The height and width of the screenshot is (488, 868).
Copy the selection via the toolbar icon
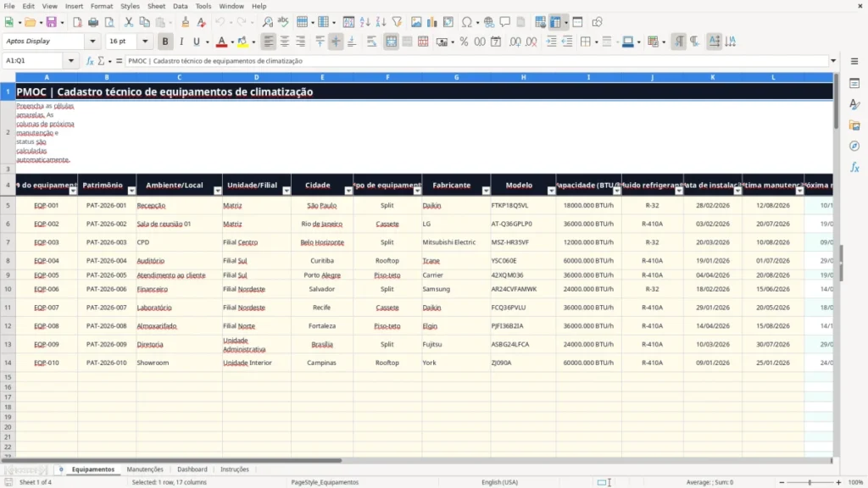coord(144,22)
